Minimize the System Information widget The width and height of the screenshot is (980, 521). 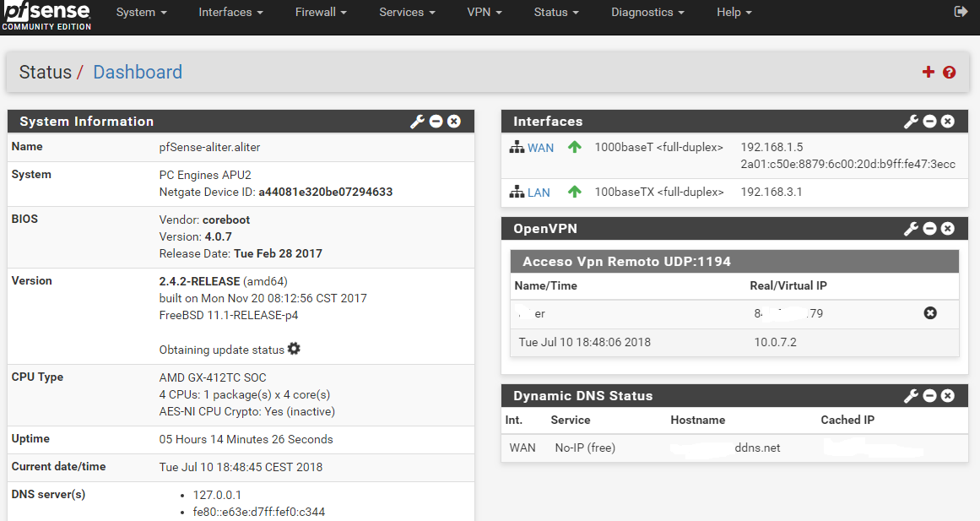(x=436, y=122)
